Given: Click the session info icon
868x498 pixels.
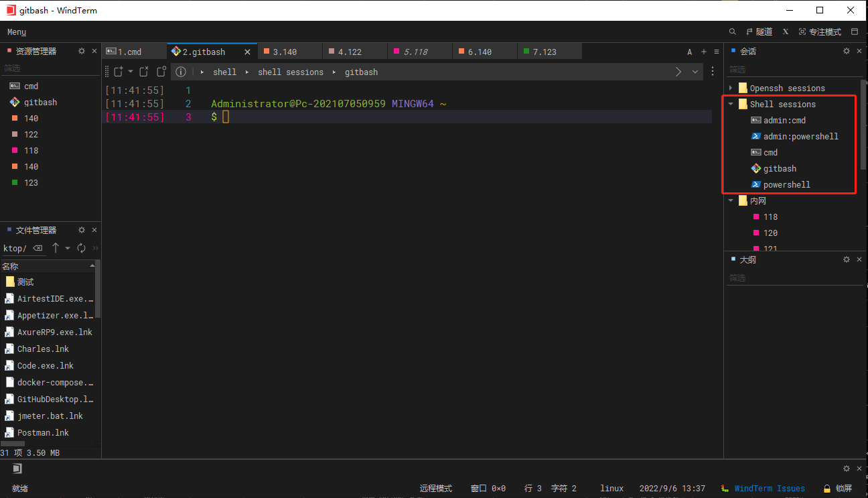Looking at the screenshot, I should click(181, 72).
